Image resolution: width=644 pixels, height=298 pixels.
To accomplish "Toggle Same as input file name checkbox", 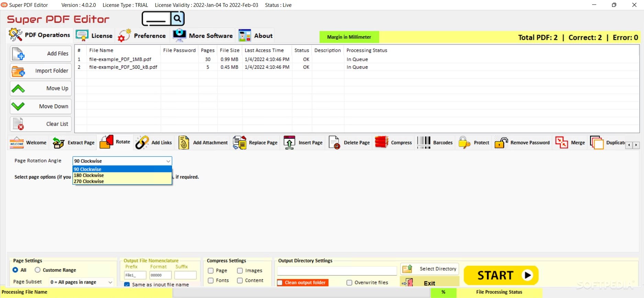I will tap(127, 285).
